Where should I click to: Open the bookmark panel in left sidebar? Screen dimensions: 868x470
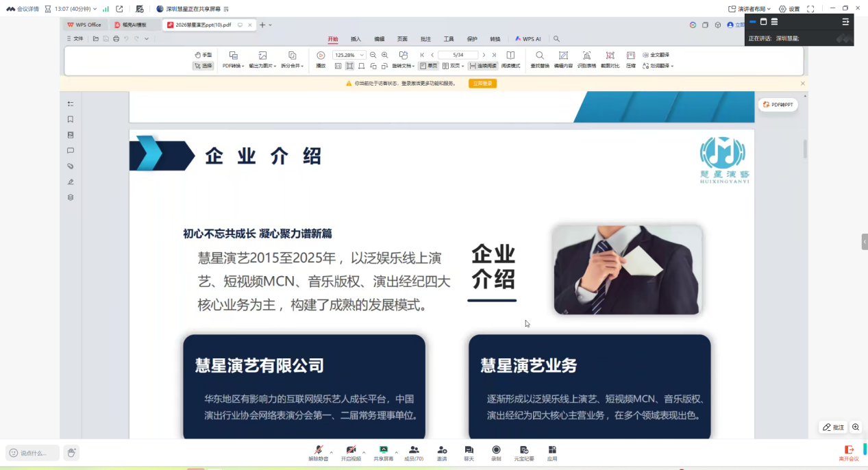[x=71, y=119]
